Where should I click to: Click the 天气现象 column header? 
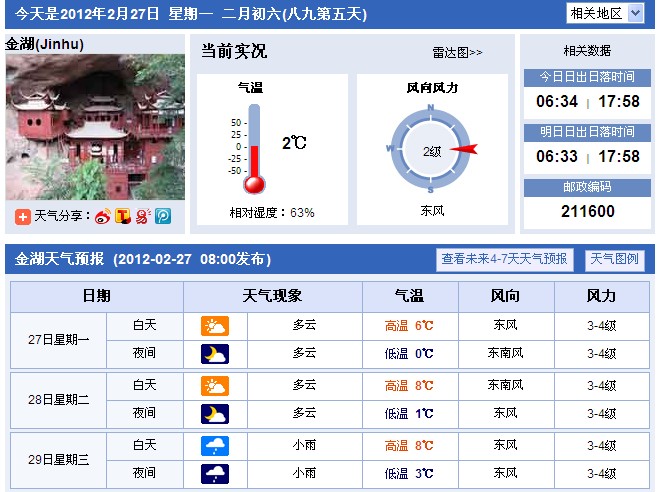272,296
